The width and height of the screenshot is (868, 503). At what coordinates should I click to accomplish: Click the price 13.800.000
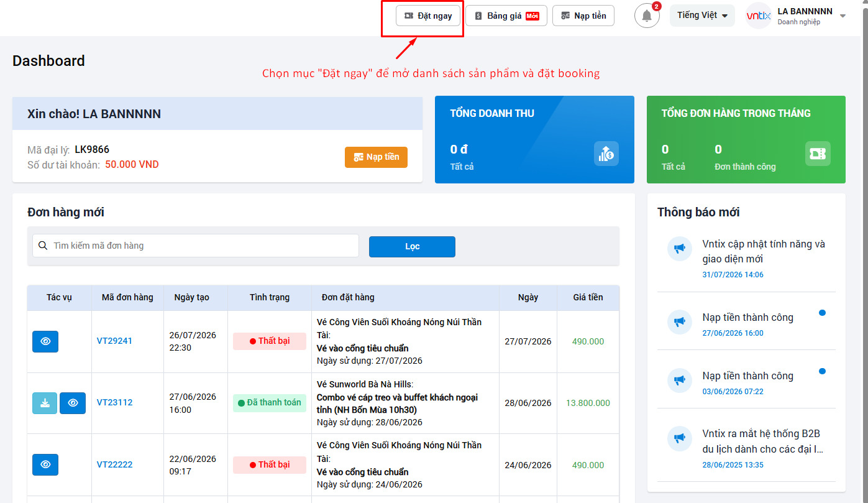coord(588,403)
